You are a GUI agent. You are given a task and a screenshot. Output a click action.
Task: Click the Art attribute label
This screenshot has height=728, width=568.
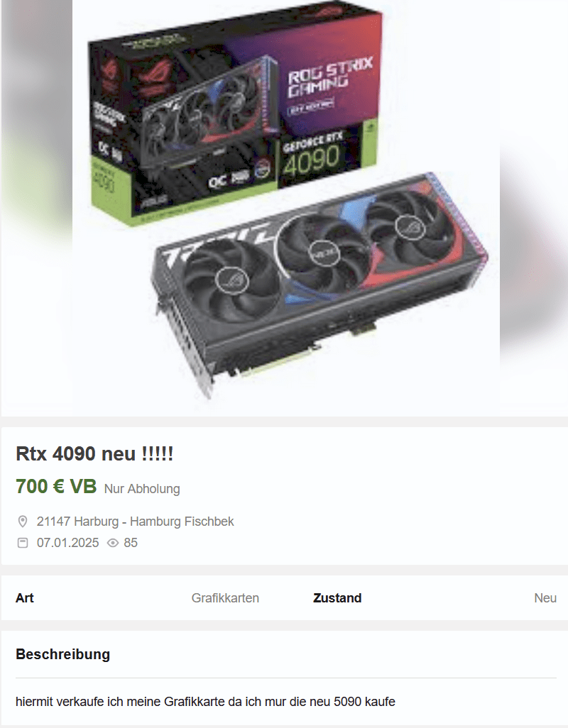(x=25, y=598)
